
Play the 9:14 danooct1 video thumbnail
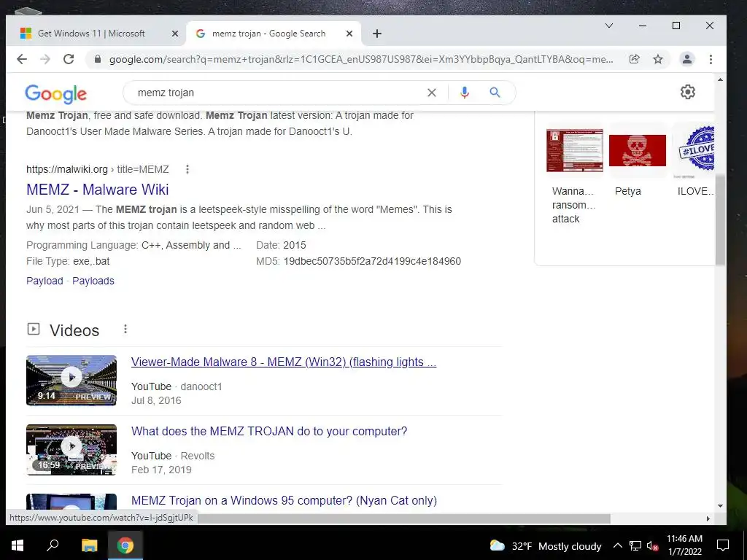tap(71, 380)
